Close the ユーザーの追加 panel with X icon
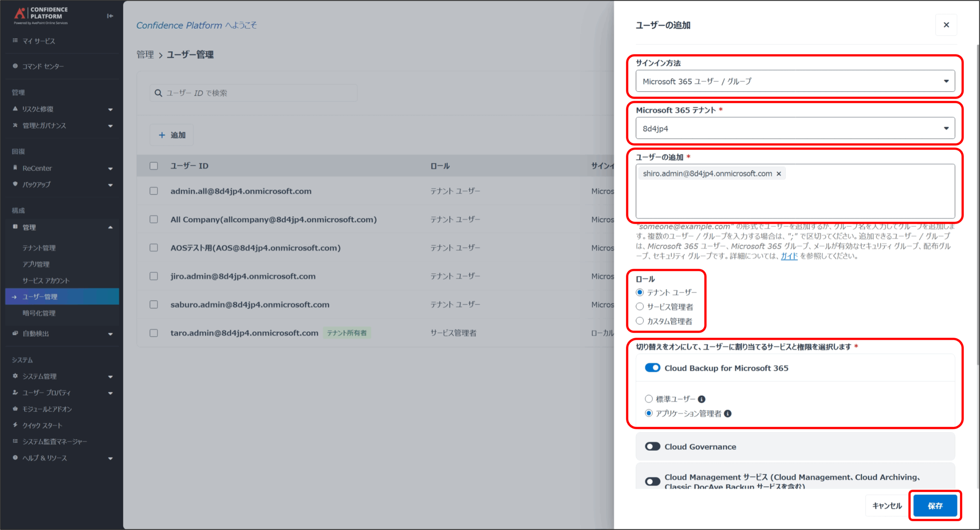Screen dimensions: 980x530 pyautogui.click(x=946, y=25)
